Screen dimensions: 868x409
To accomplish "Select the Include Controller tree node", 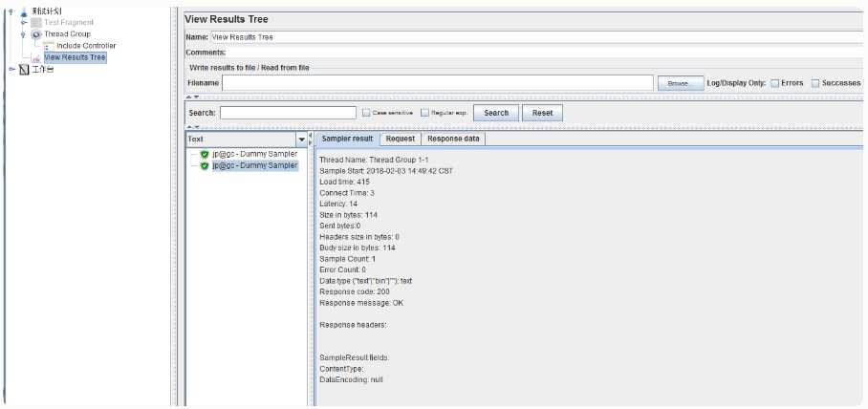I will [x=86, y=46].
